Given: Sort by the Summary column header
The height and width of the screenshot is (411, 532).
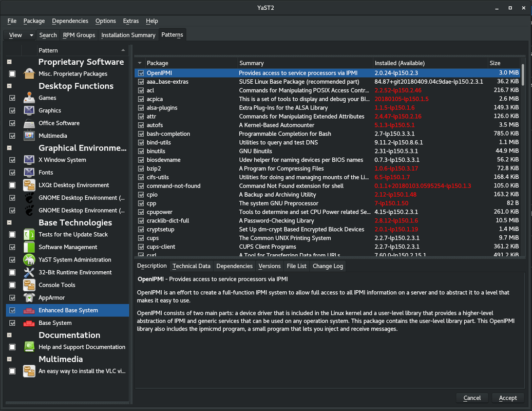Looking at the screenshot, I should pos(305,63).
